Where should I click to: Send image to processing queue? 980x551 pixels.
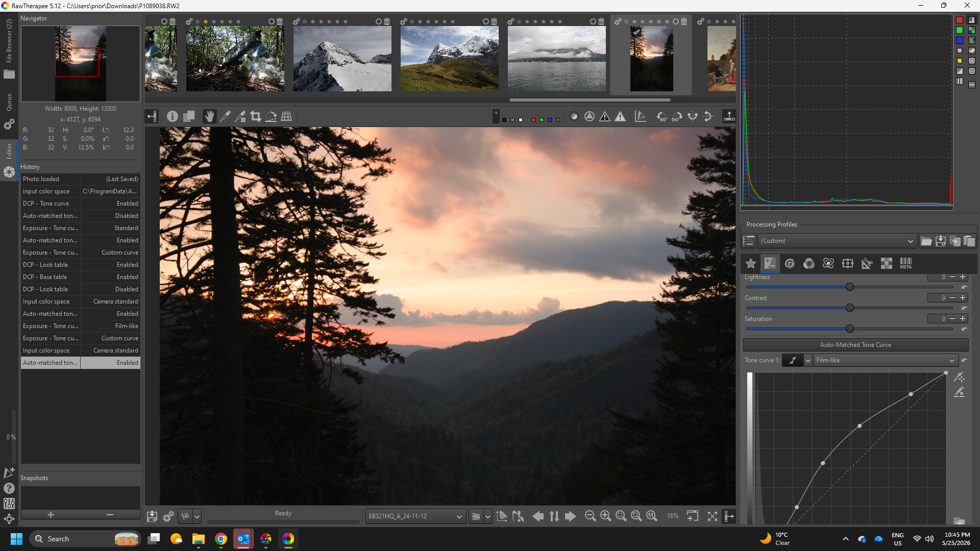pos(168,516)
